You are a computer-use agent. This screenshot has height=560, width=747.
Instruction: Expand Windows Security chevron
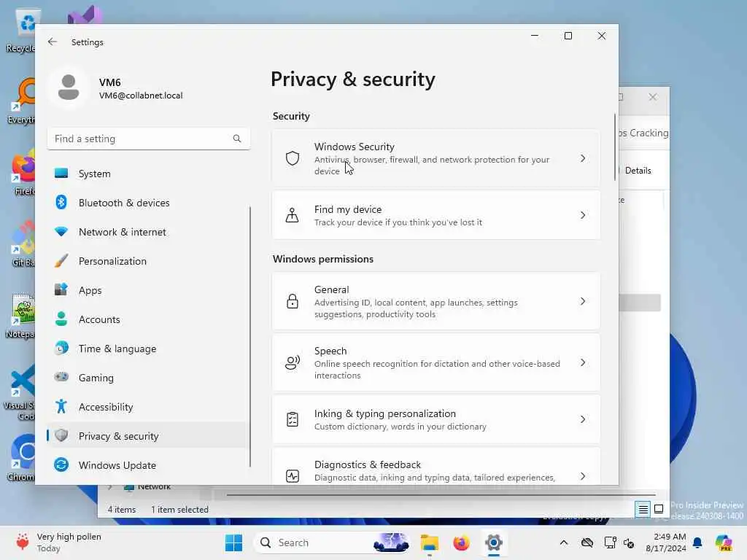tap(583, 158)
